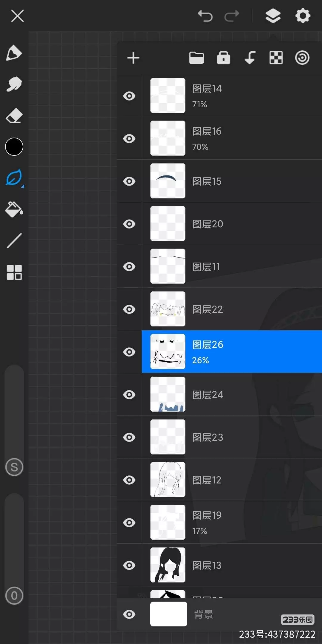Open the layer blend mode circle icon

point(302,58)
